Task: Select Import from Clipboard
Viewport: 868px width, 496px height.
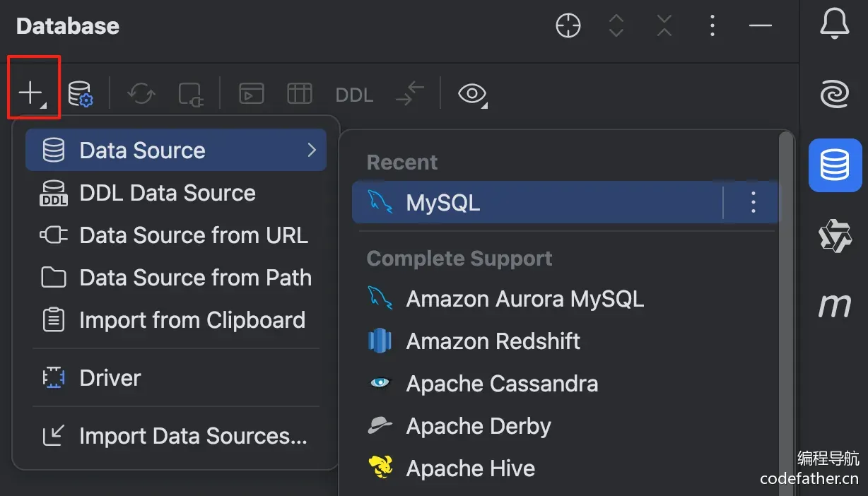Action: (x=176, y=320)
